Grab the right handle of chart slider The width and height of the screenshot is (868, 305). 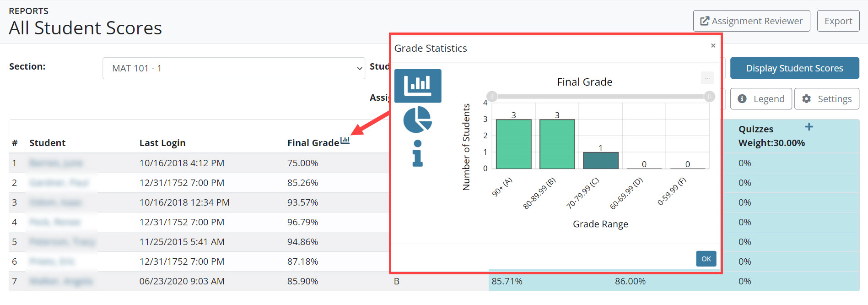tap(709, 97)
